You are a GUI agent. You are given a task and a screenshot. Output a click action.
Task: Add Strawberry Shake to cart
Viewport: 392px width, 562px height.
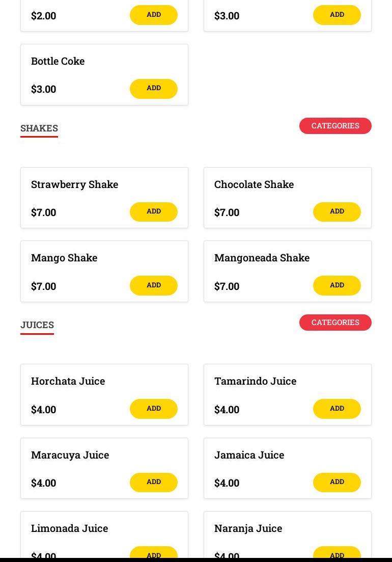click(x=154, y=212)
